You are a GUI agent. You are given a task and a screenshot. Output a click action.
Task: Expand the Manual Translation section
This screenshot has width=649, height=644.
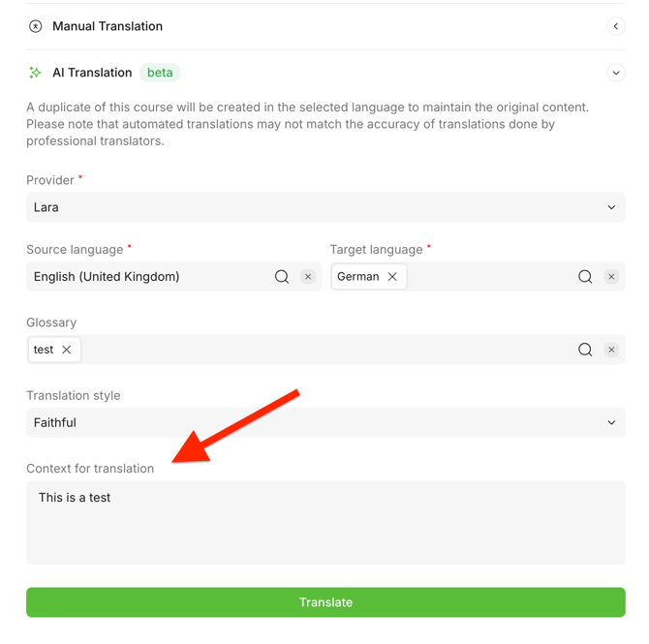coord(615,26)
